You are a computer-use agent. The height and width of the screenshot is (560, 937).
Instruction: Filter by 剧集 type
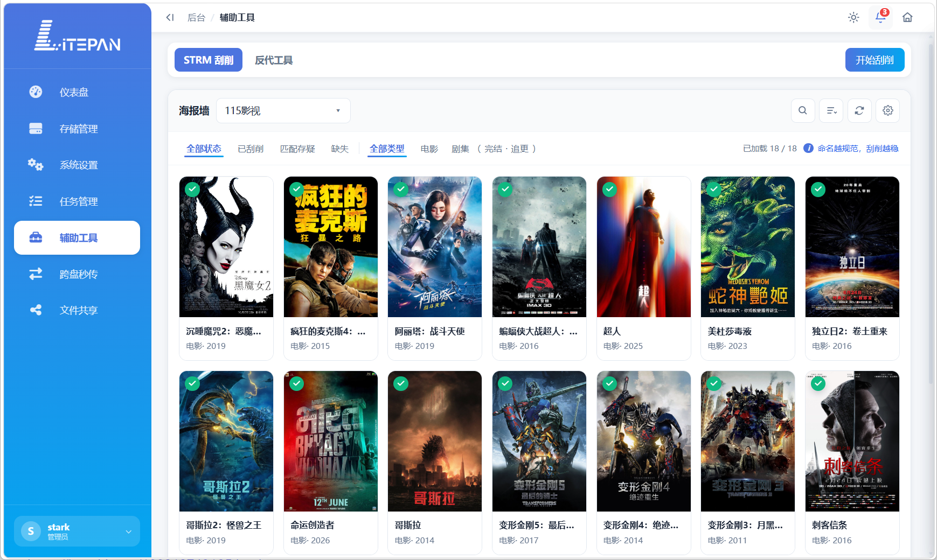pos(461,149)
